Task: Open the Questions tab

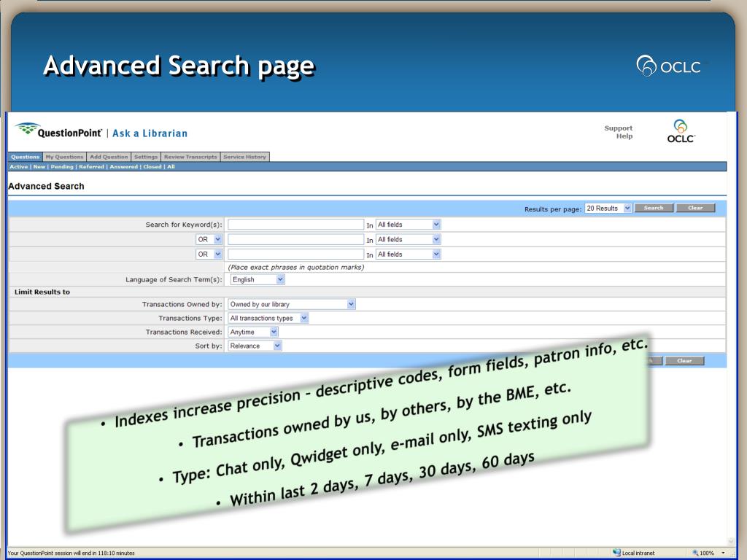Action: point(26,157)
